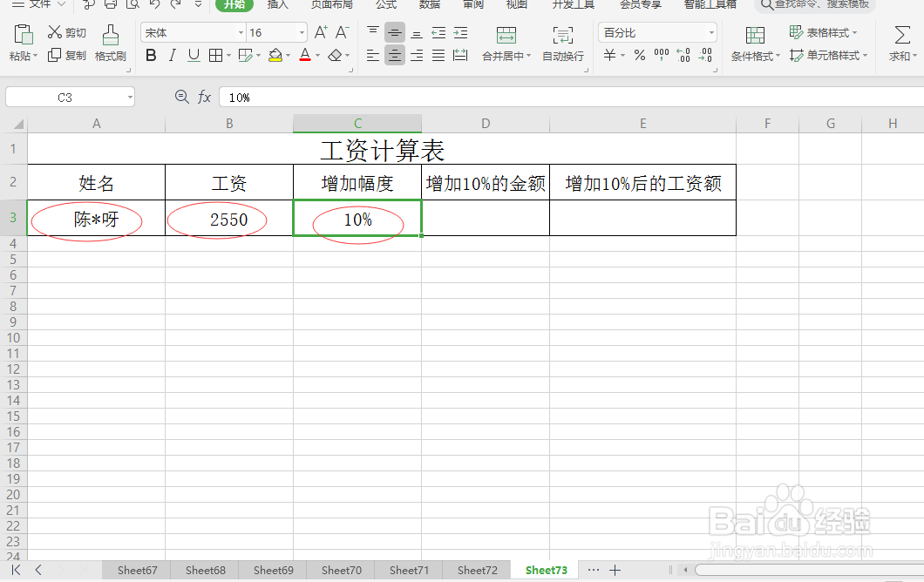Toggle horizontal center alignment
The width and height of the screenshot is (924, 582).
pyautogui.click(x=395, y=56)
